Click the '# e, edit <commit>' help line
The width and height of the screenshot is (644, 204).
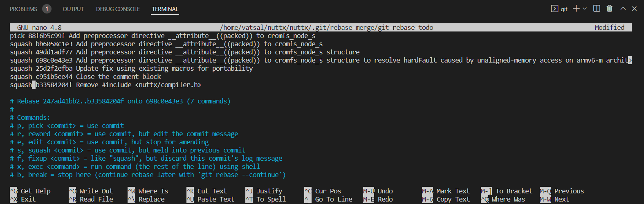(109, 142)
